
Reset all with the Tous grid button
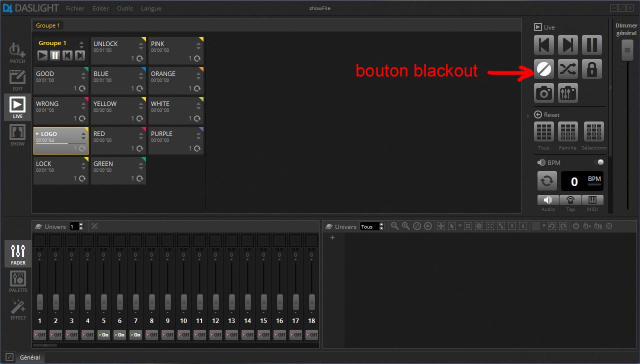[x=543, y=132]
